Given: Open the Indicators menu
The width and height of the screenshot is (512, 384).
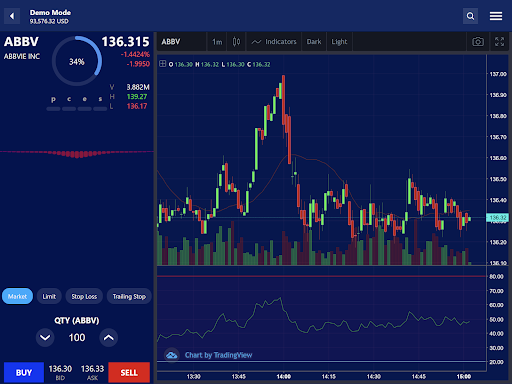Looking at the screenshot, I should pos(274,42).
